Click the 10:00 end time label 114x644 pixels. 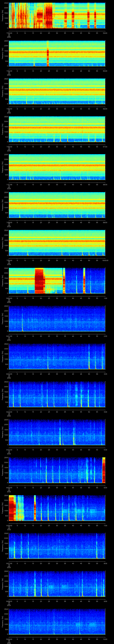point(105,639)
